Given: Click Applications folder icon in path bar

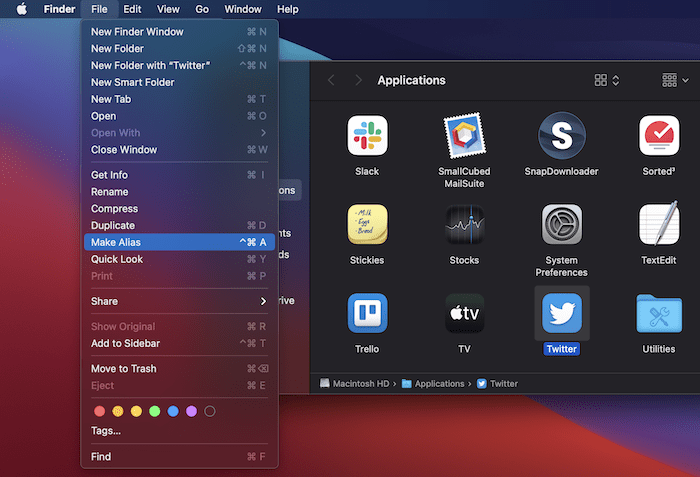Looking at the screenshot, I should click(406, 384).
